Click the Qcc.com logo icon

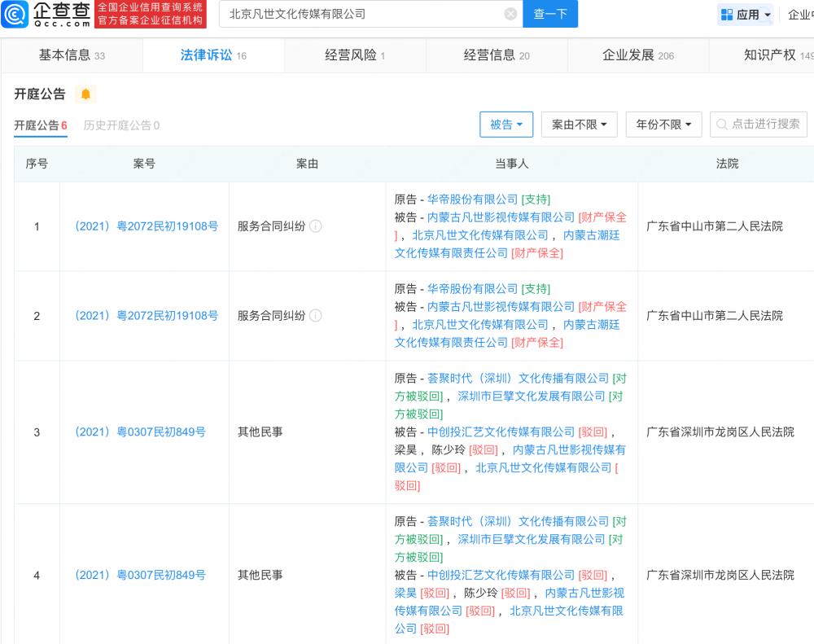15,14
